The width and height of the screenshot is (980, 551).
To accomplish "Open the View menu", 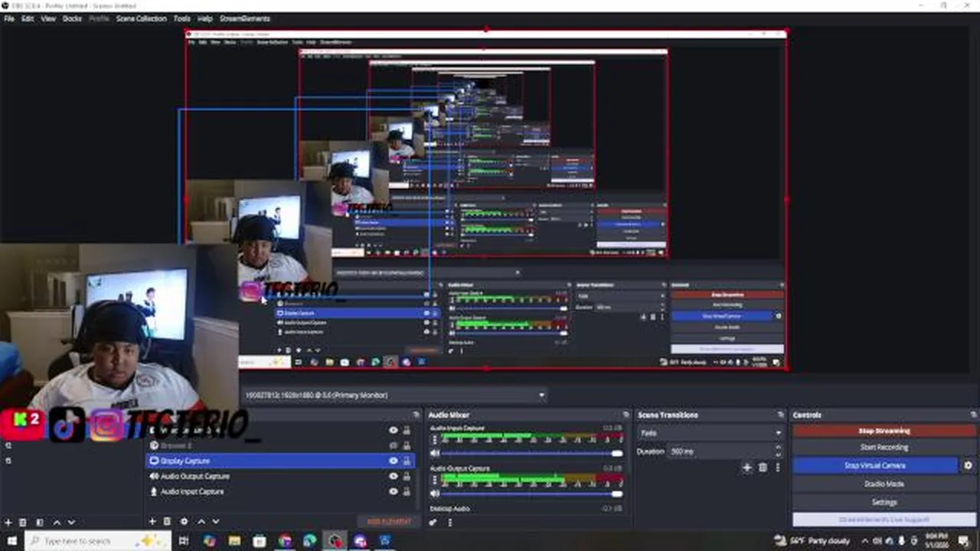I will [48, 18].
